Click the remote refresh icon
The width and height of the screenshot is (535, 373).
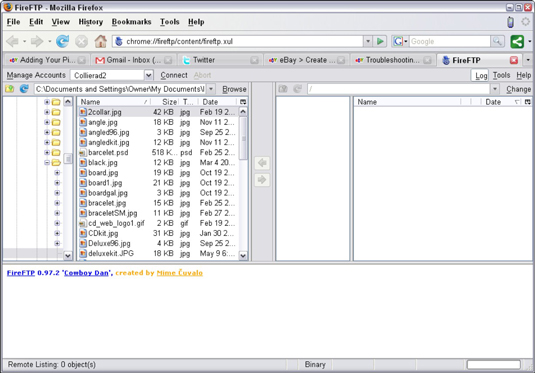pyautogui.click(x=298, y=89)
